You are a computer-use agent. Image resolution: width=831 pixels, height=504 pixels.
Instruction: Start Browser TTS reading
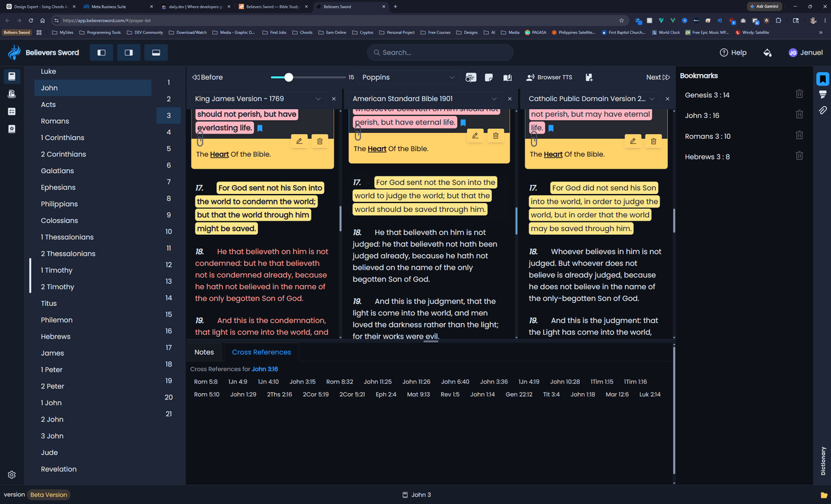pyautogui.click(x=549, y=77)
